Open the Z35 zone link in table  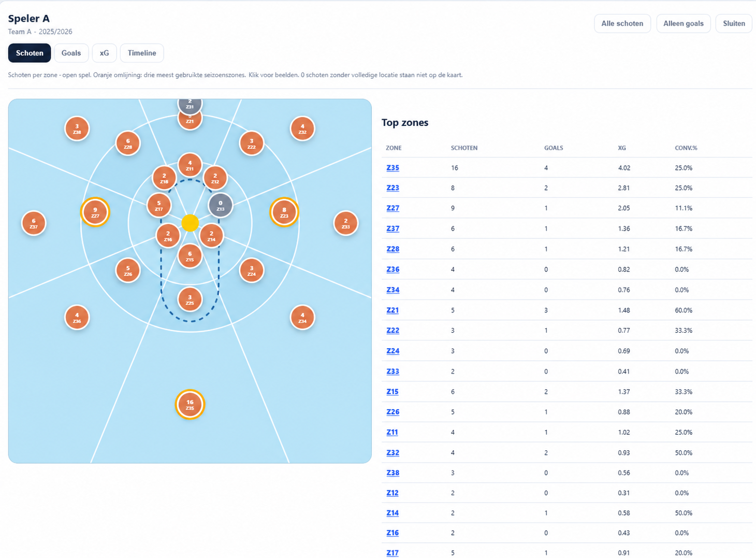pos(392,168)
